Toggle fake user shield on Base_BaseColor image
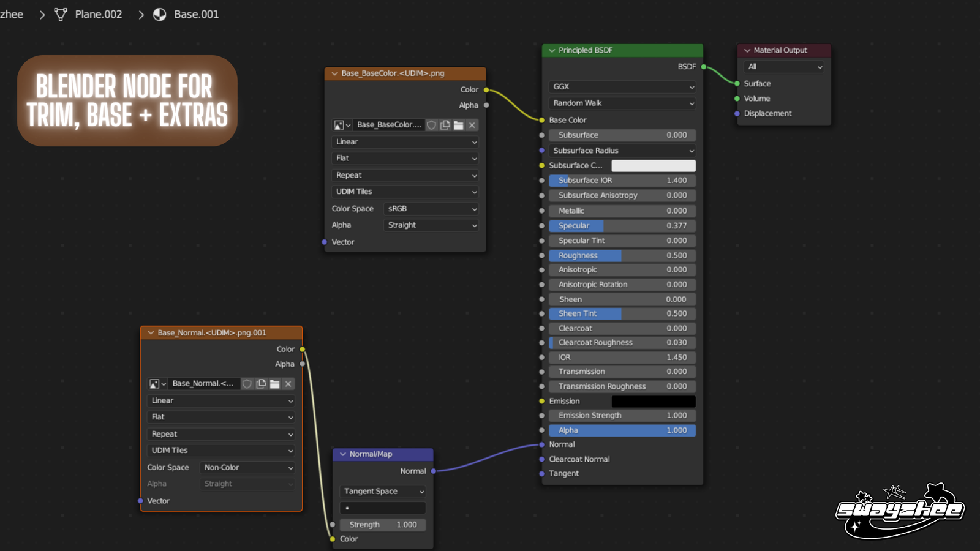The image size is (980, 551). click(432, 125)
